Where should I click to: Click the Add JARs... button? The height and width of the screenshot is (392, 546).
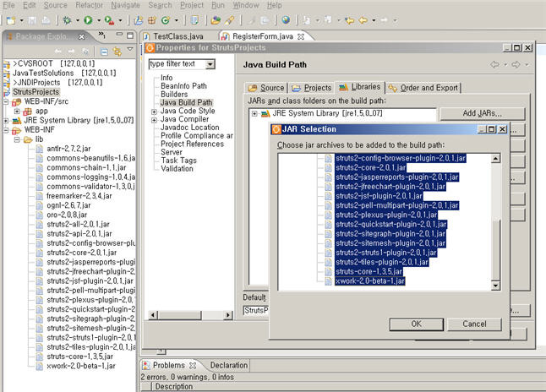point(483,113)
